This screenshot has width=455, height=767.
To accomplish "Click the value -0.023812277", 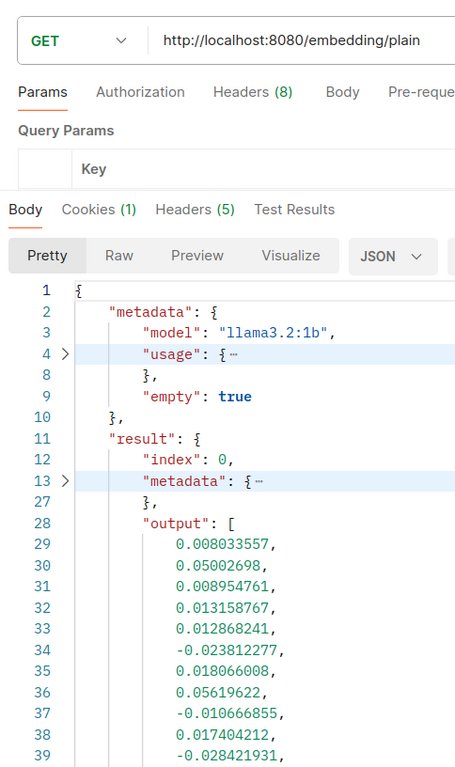I will click(x=227, y=650).
